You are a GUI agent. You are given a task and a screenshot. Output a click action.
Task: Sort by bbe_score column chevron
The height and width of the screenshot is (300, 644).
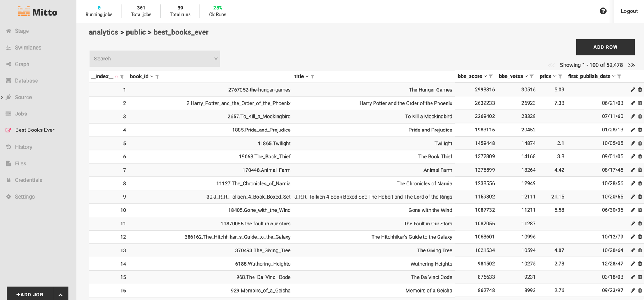tap(485, 76)
